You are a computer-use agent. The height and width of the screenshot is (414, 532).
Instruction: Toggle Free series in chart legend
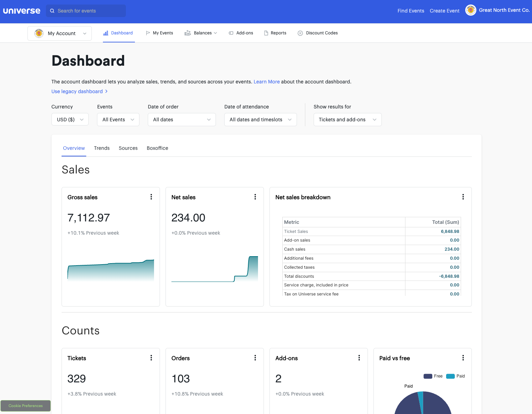click(x=433, y=376)
